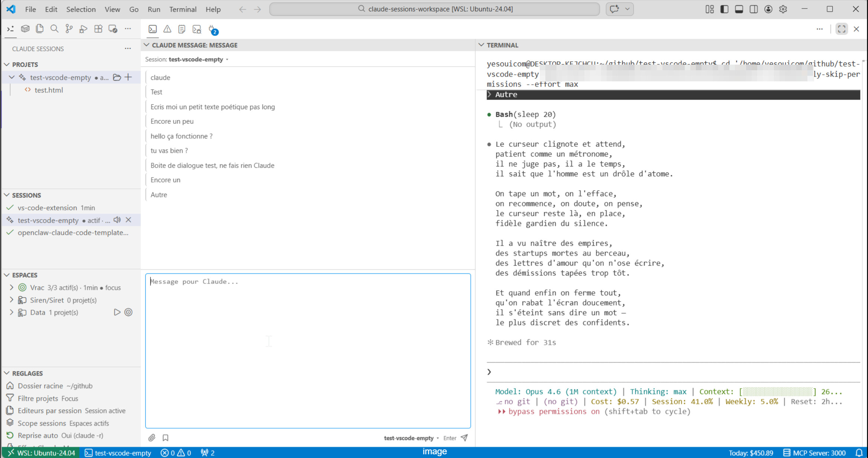Toggle sound icon on test-vscode-empty session
This screenshot has width=868, height=458.
click(x=117, y=220)
